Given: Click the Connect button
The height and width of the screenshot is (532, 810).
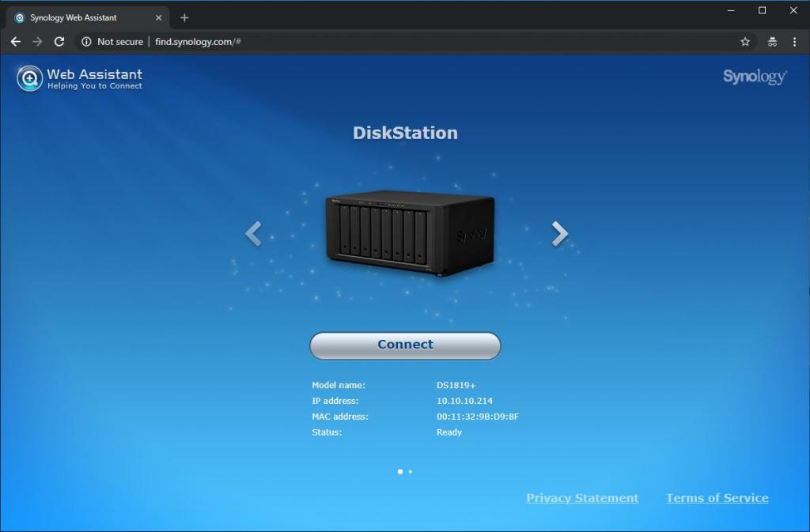Looking at the screenshot, I should pyautogui.click(x=405, y=345).
